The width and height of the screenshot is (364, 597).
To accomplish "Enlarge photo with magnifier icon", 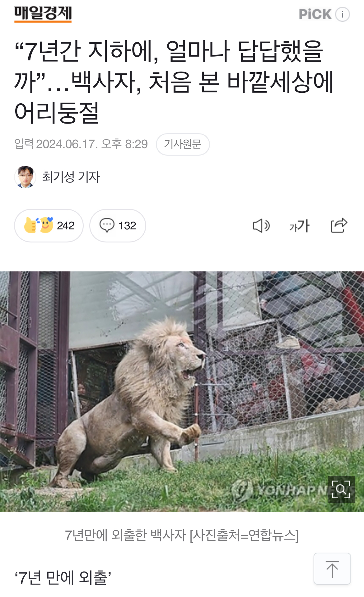I will pos(341,489).
